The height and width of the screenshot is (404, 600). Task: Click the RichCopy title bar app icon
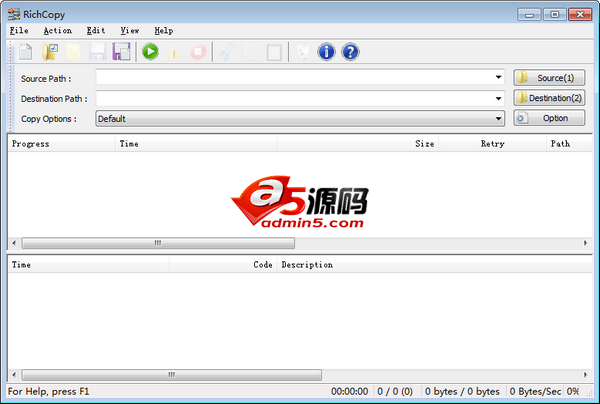tap(14, 14)
